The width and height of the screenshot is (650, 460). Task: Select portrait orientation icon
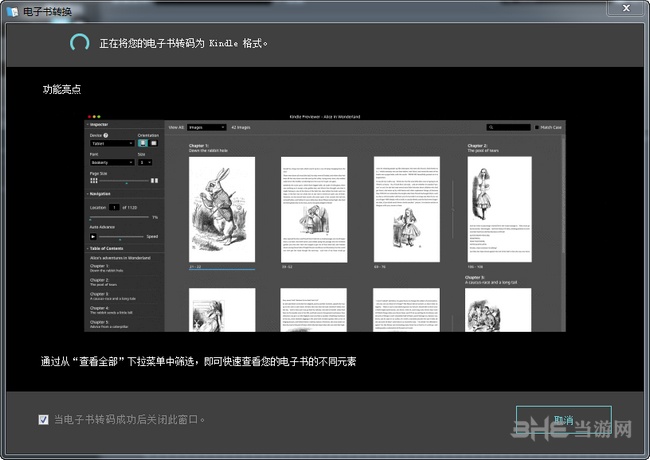click(x=143, y=143)
